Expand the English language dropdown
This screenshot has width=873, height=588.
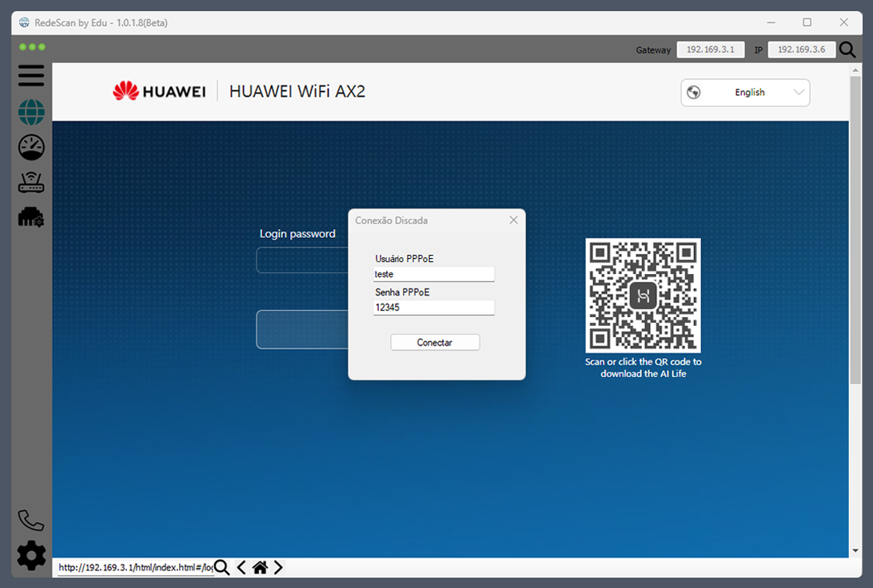click(x=745, y=93)
